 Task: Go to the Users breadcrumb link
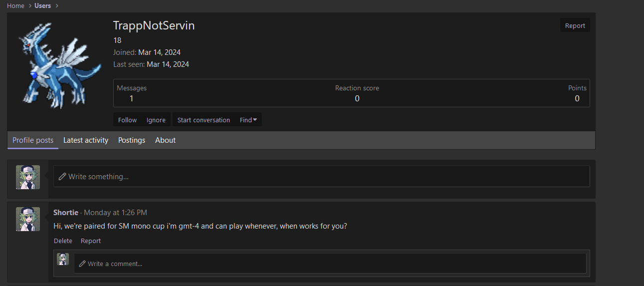[42, 5]
